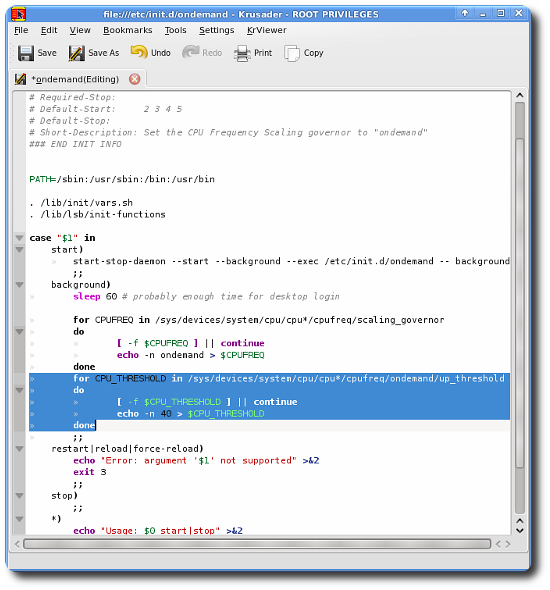The image size is (550, 590).
Task: Print the document with the printer icon
Action: click(x=242, y=53)
